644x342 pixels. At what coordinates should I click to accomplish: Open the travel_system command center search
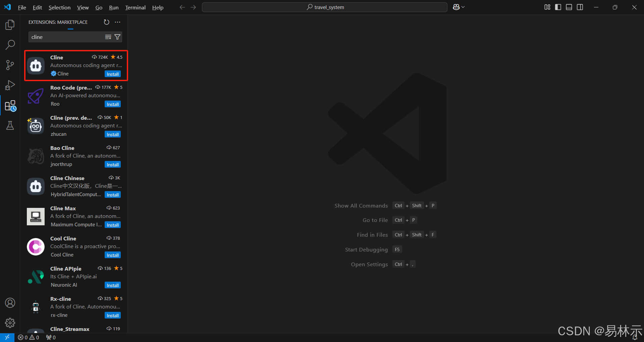tap(325, 7)
